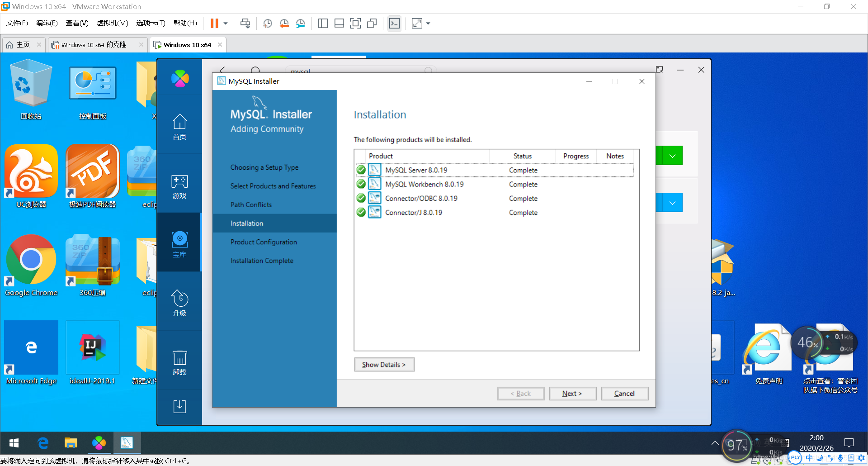Open the 查看(V) menu in VMware
Viewport: 868px width, 466px height.
77,23
